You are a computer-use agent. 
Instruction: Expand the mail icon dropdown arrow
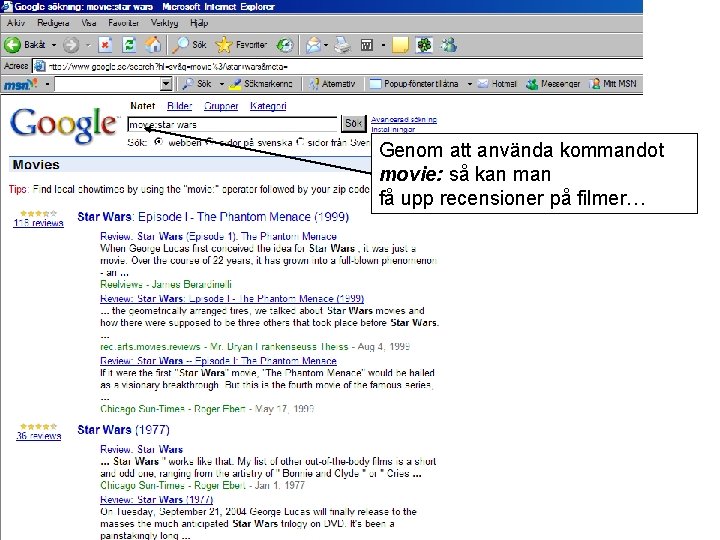pyautogui.click(x=326, y=45)
